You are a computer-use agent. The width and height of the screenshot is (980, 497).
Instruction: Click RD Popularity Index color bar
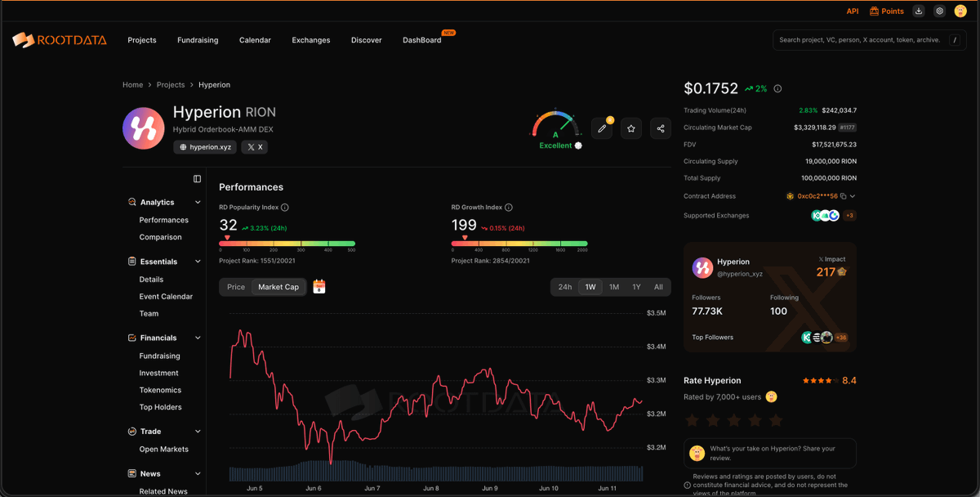click(287, 244)
